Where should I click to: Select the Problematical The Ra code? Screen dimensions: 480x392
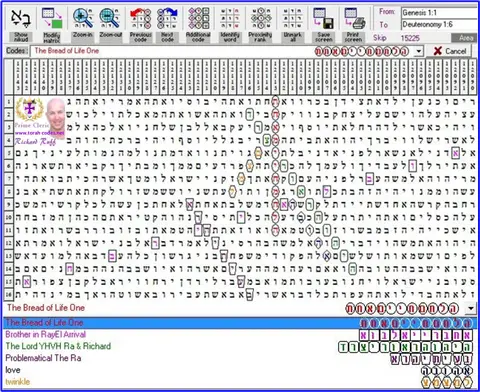coord(240,358)
